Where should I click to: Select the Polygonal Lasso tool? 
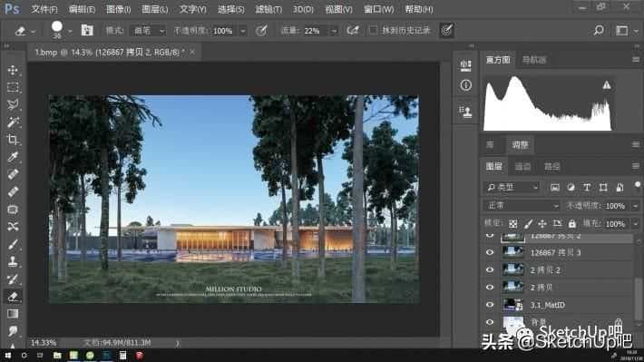13,104
